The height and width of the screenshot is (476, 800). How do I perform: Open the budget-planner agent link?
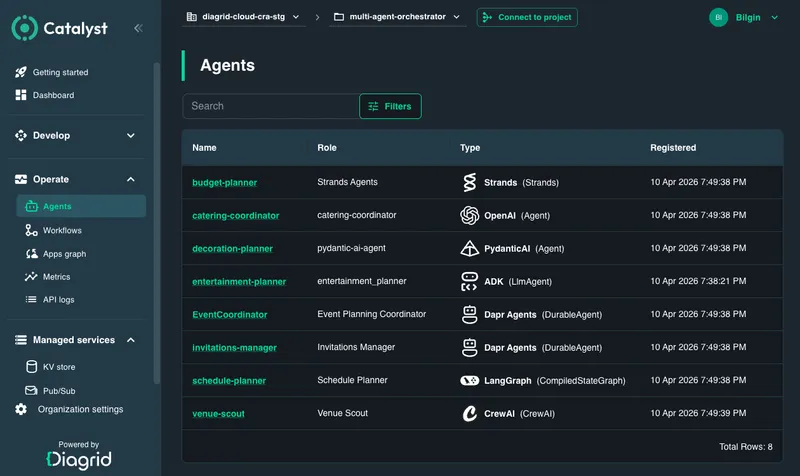(x=224, y=183)
